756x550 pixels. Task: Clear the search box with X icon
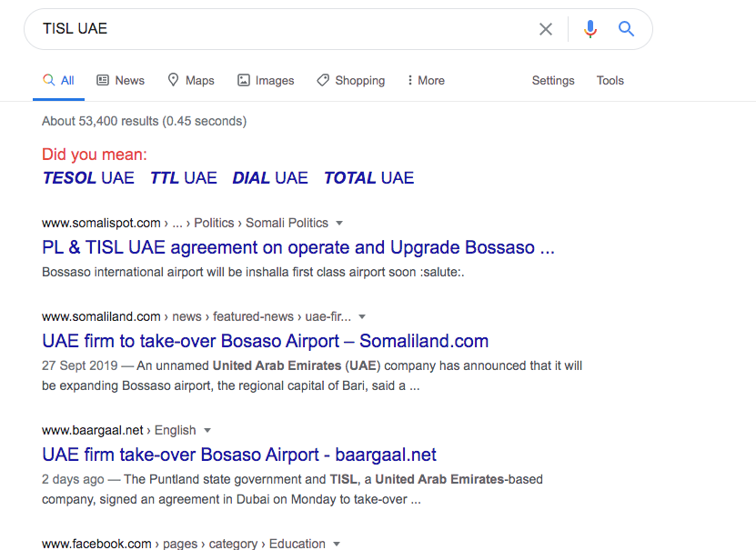click(x=545, y=29)
